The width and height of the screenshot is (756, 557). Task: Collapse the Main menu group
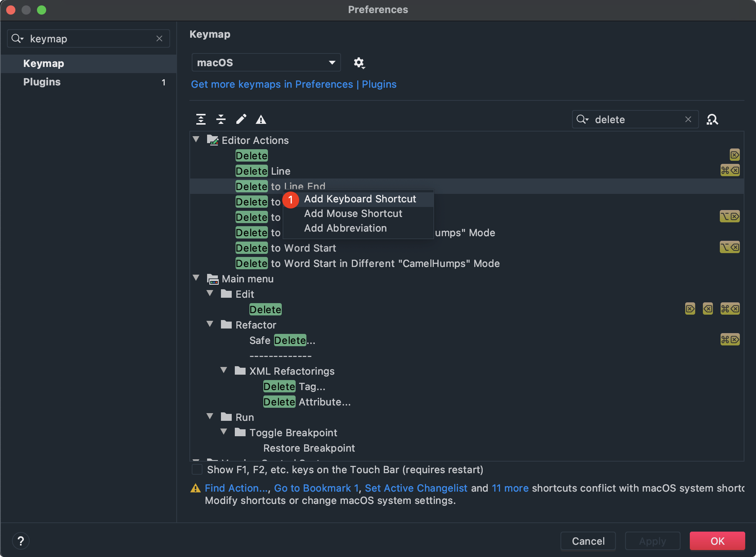coord(196,278)
